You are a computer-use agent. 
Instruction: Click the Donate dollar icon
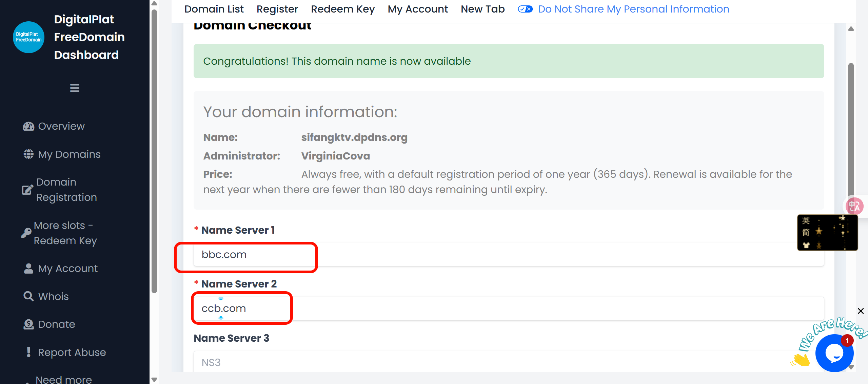click(28, 324)
